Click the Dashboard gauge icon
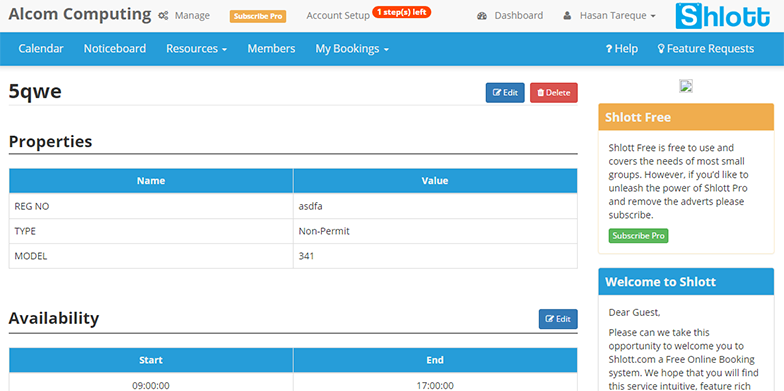The image size is (784, 391). (x=482, y=16)
